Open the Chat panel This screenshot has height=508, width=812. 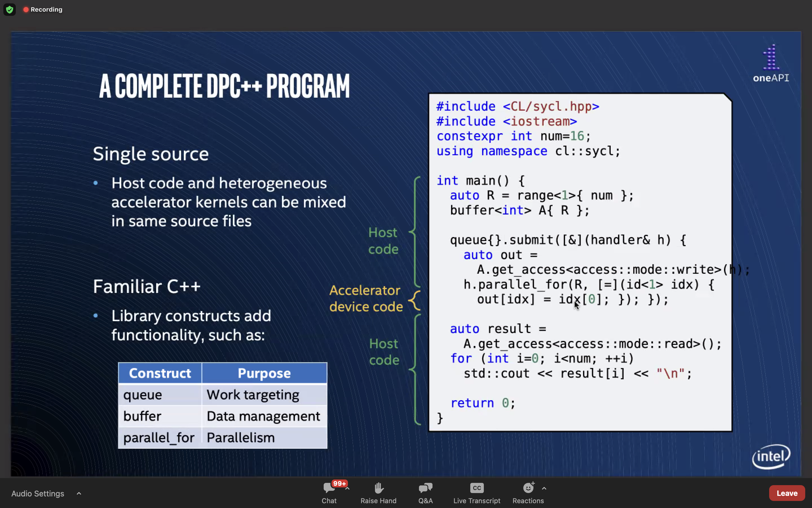click(329, 493)
